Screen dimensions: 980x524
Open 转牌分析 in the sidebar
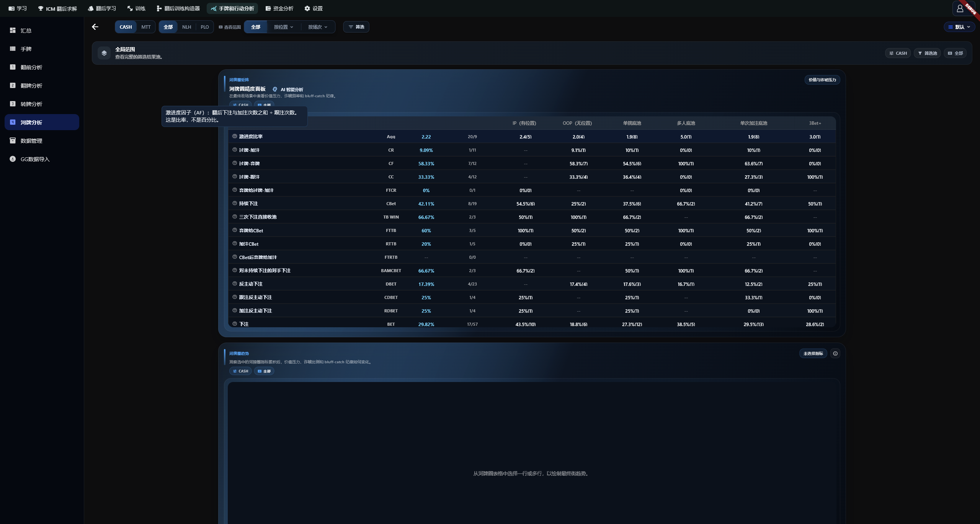pyautogui.click(x=42, y=104)
